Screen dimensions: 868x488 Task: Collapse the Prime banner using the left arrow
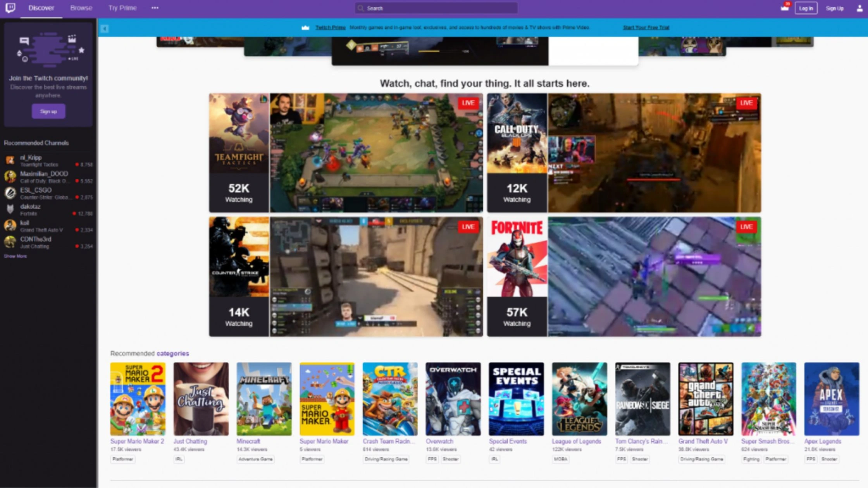coord(104,28)
